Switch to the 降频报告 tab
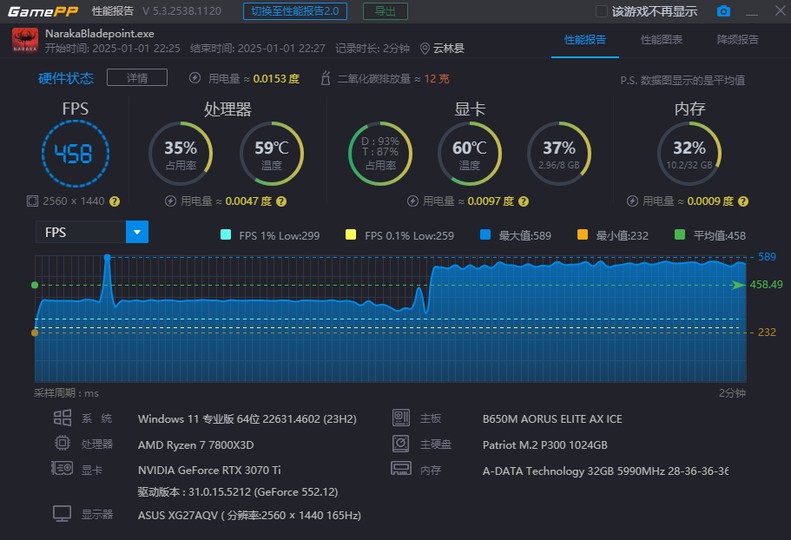 click(x=738, y=40)
